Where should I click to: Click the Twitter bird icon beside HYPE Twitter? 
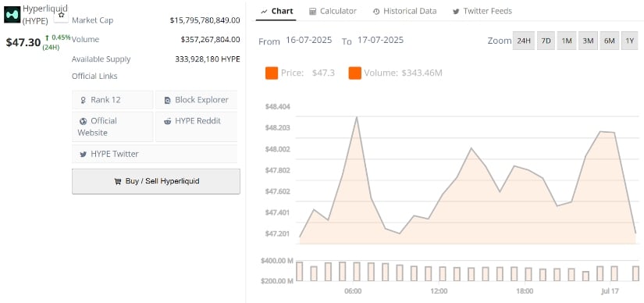pyautogui.click(x=84, y=154)
